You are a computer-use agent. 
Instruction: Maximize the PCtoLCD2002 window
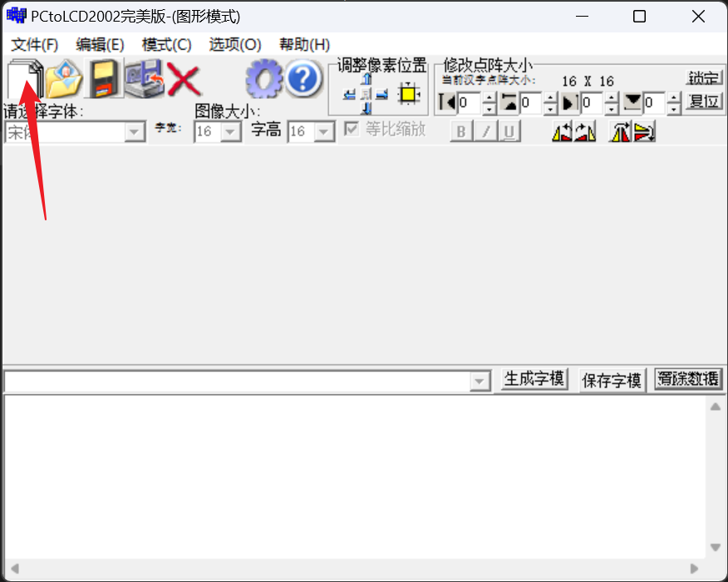tap(639, 17)
